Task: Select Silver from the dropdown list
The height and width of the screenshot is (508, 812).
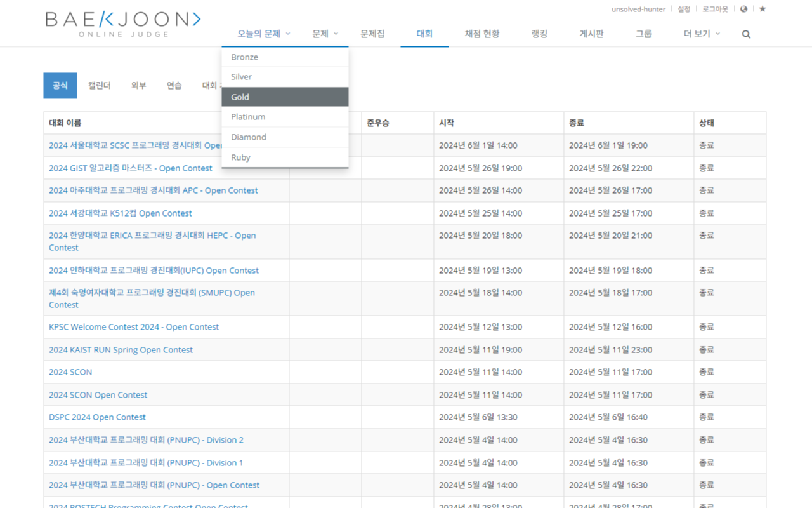Action: [285, 77]
